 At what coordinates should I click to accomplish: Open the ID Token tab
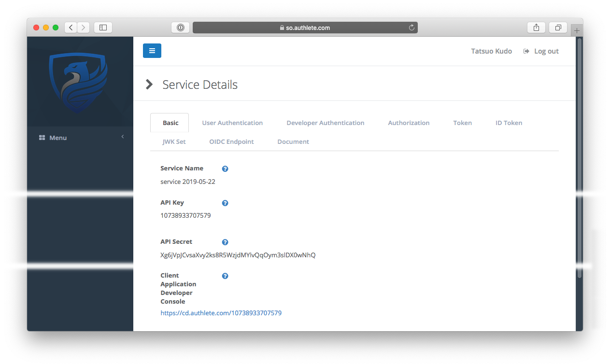[509, 123]
